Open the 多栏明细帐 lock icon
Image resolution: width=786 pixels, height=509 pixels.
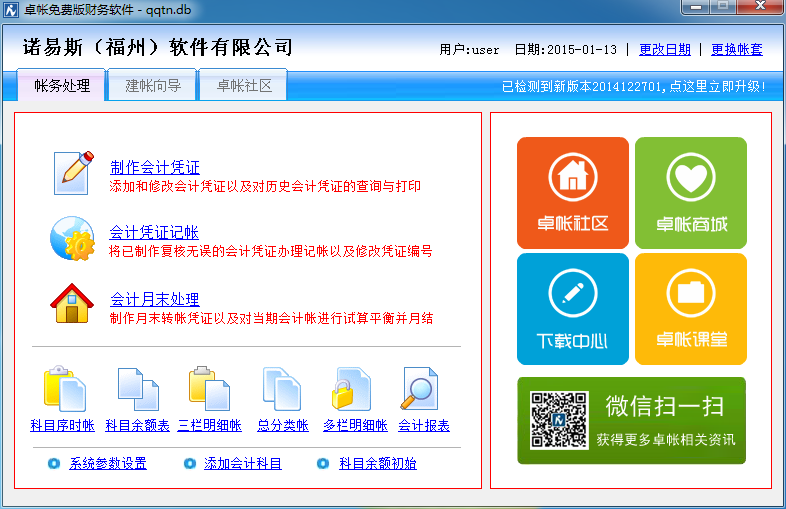354,388
